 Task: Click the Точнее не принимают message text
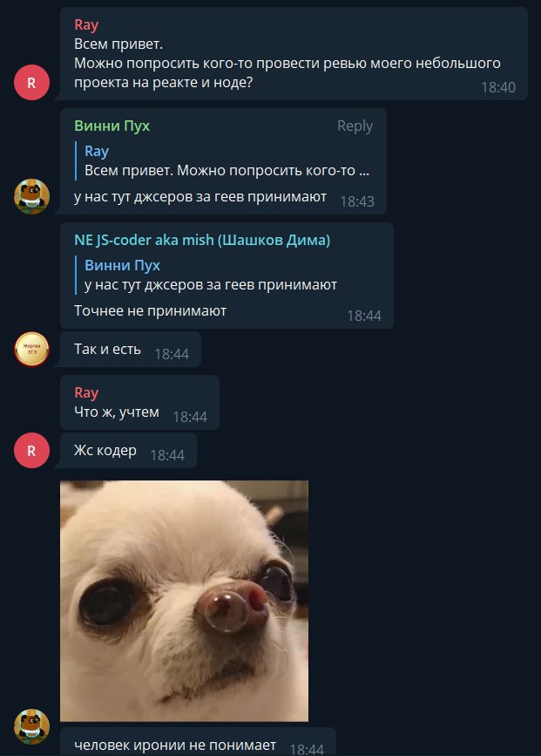point(151,311)
